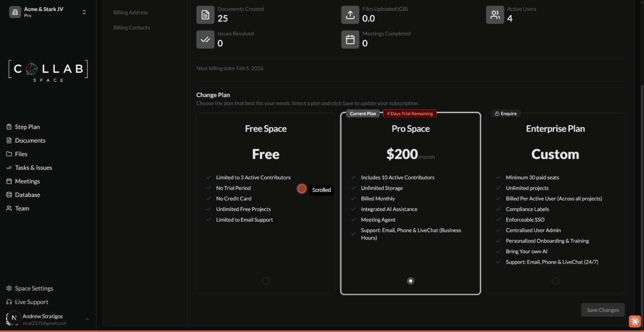Viewport: 644px width, 332px height.
Task: Open the Files section
Action: (20, 153)
